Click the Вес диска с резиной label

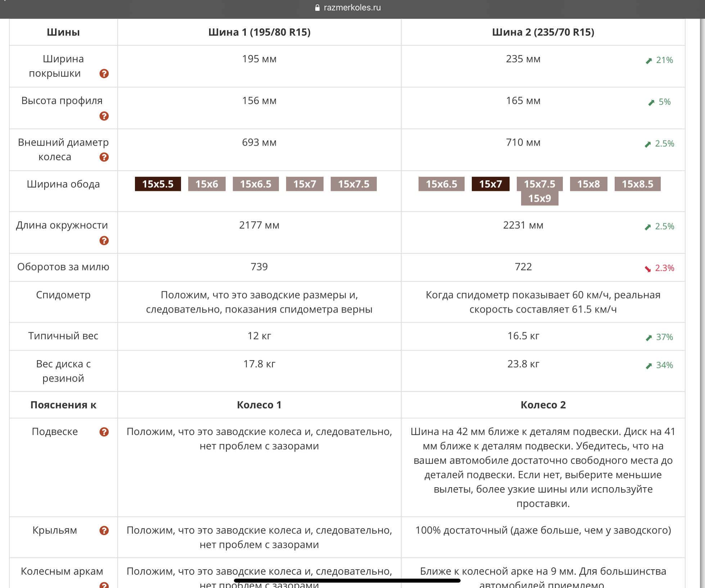[63, 371]
